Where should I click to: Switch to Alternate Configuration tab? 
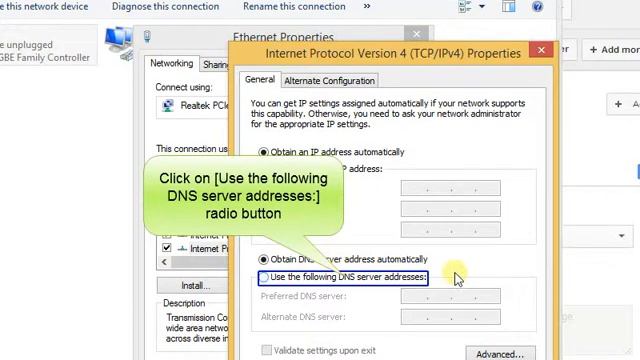[x=329, y=81]
